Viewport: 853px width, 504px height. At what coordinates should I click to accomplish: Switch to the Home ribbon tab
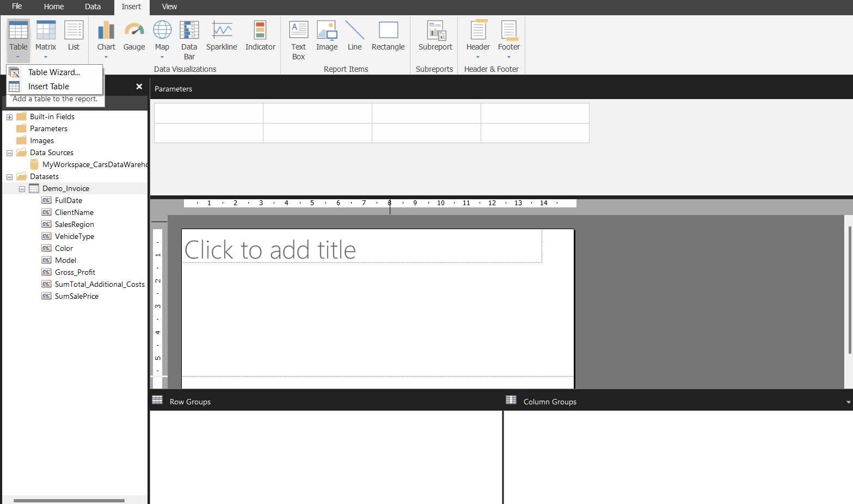(x=53, y=7)
